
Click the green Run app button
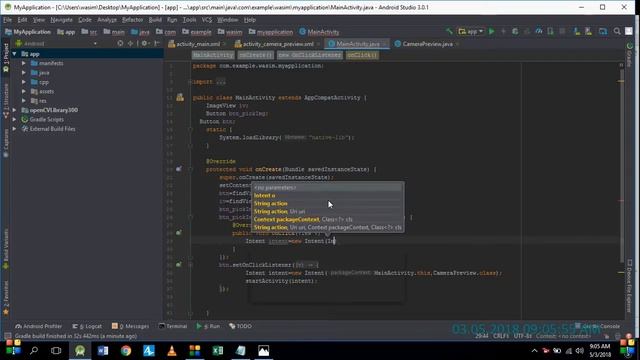coord(491,31)
